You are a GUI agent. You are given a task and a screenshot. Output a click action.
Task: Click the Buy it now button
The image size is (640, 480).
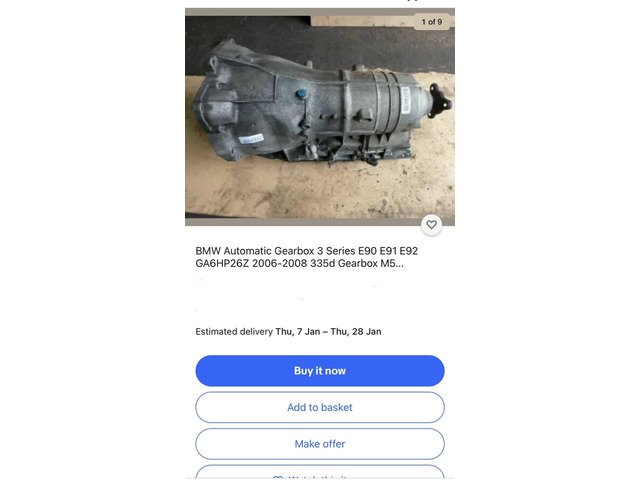[x=320, y=371]
